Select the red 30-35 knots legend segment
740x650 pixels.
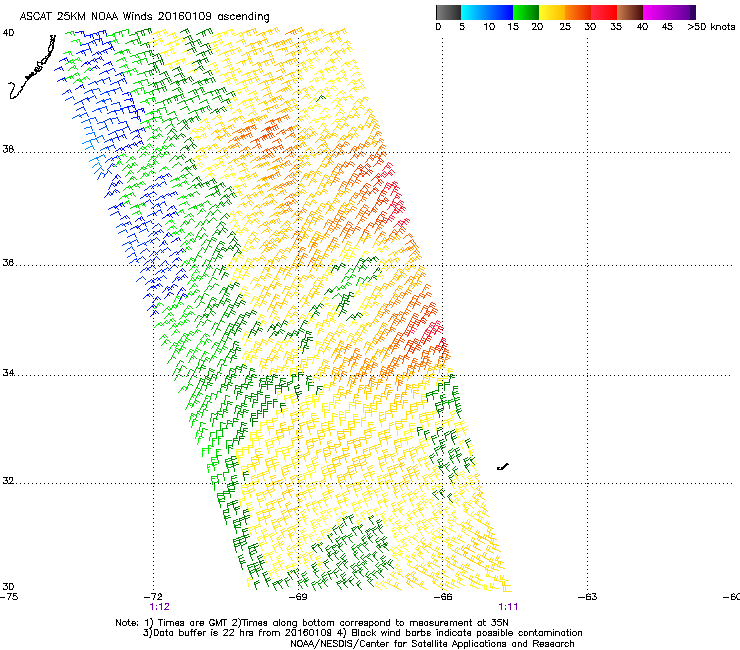click(x=604, y=12)
